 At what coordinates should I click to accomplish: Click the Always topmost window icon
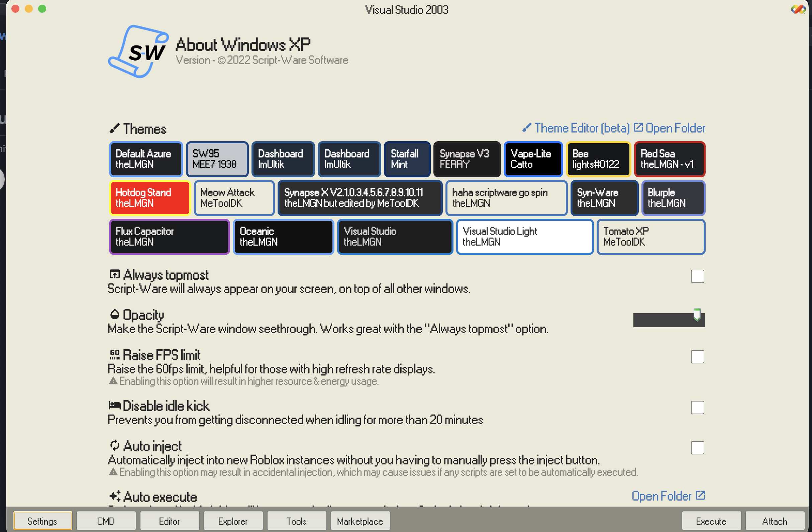pos(114,274)
